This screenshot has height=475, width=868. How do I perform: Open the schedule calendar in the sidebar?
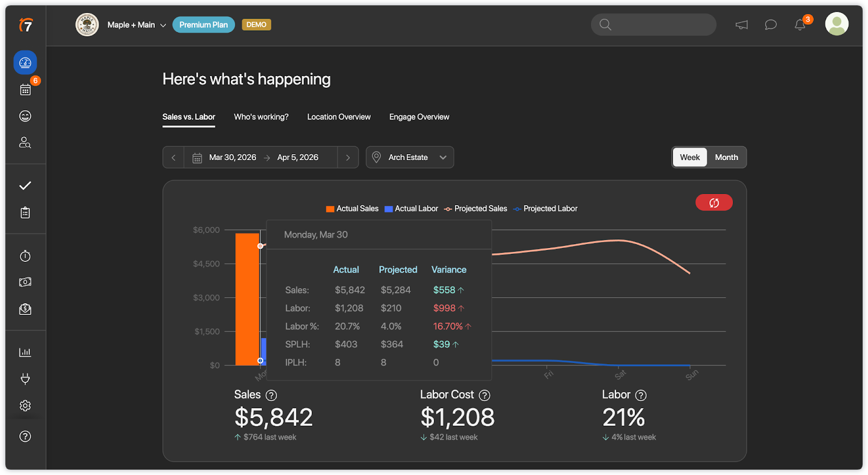pos(25,89)
